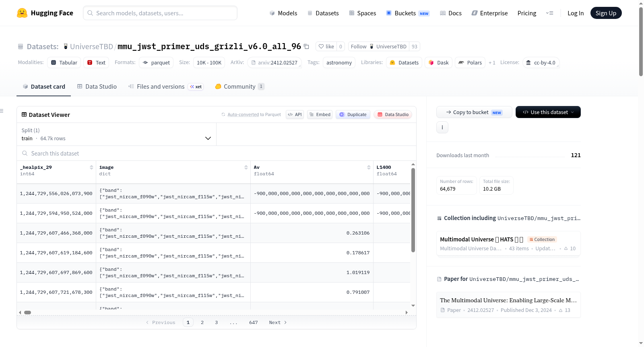
Task: Open Multimodal Universe HATS collection
Action: 508,243
